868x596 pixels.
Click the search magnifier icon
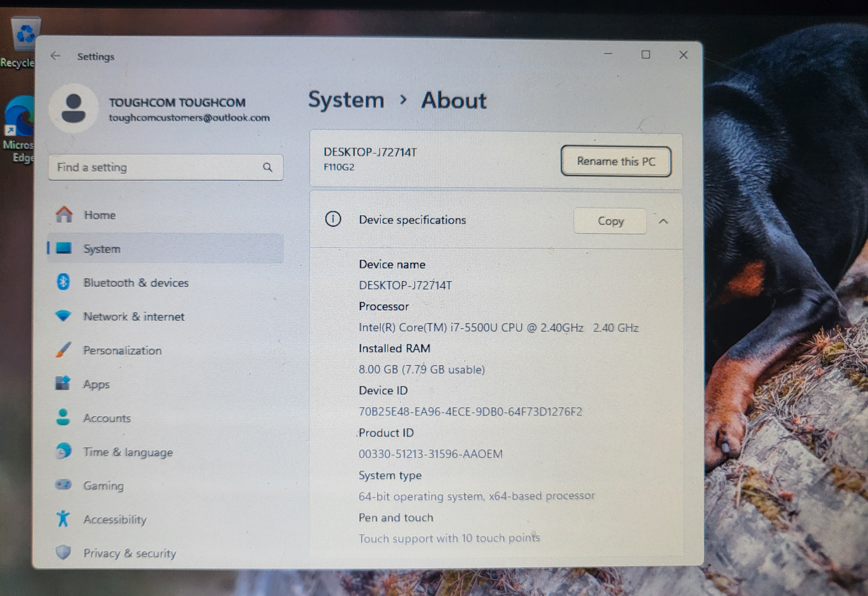tap(267, 167)
